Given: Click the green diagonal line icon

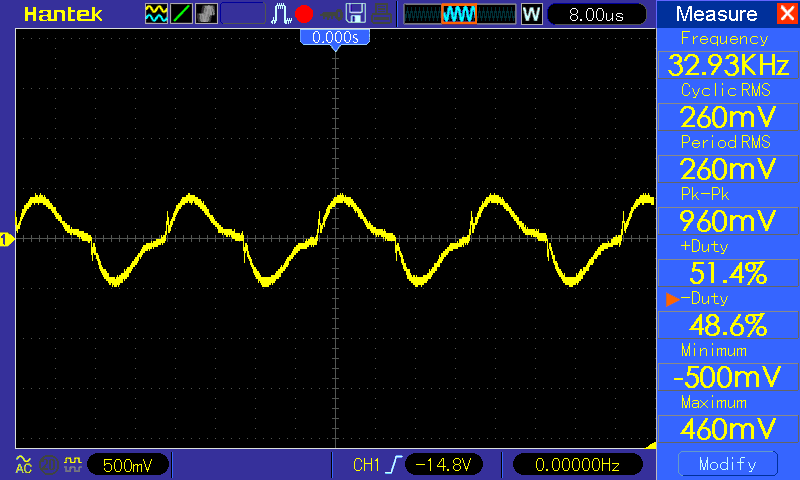Looking at the screenshot, I should click(x=181, y=14).
